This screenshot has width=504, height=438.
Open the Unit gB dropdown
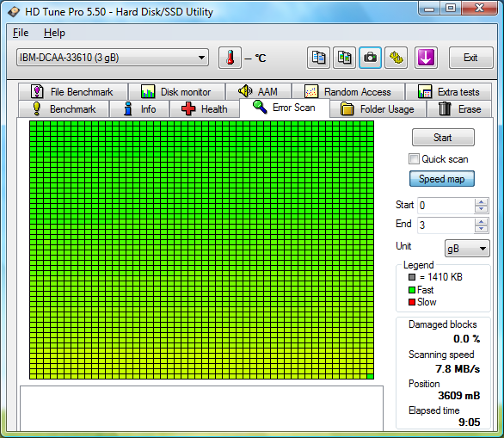point(467,249)
